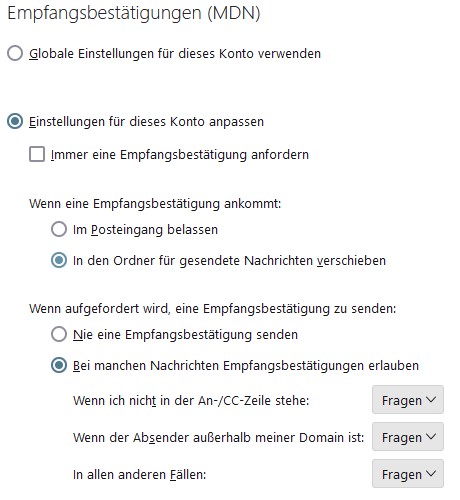The image size is (460, 500).
Task: Click the 'Wenn der Absender außerhalb meiner Domain ist' label
Action: point(218,437)
